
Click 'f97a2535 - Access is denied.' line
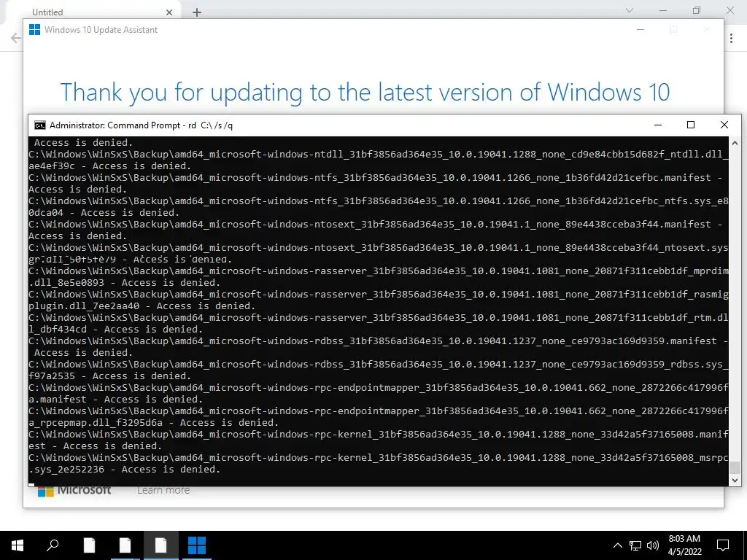(x=109, y=376)
